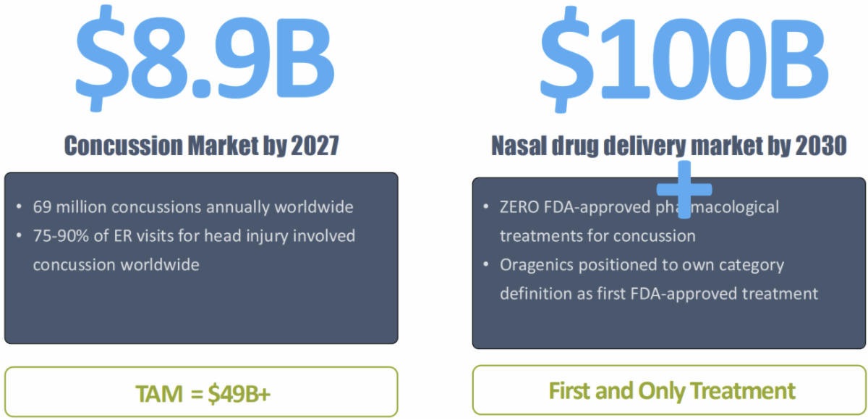Image resolution: width=868 pixels, height=420 pixels.
Task: Click 'definition as first FDA-approved treatment' line
Action: [x=658, y=293]
